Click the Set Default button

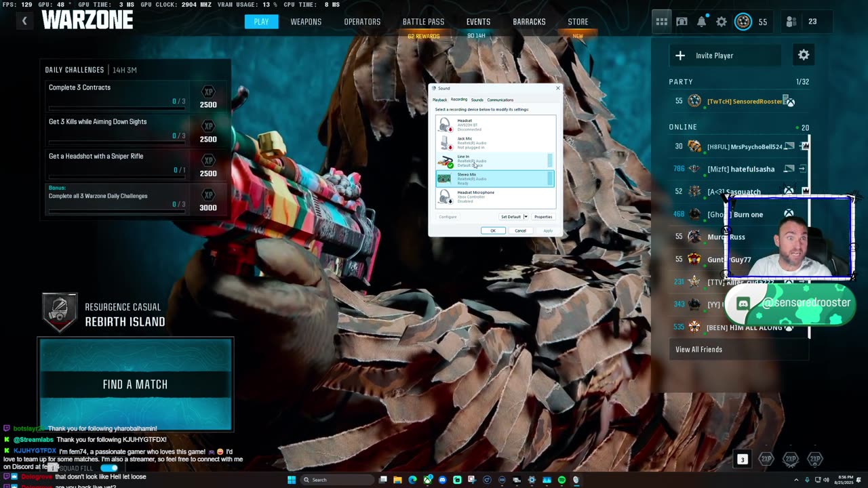coord(511,217)
